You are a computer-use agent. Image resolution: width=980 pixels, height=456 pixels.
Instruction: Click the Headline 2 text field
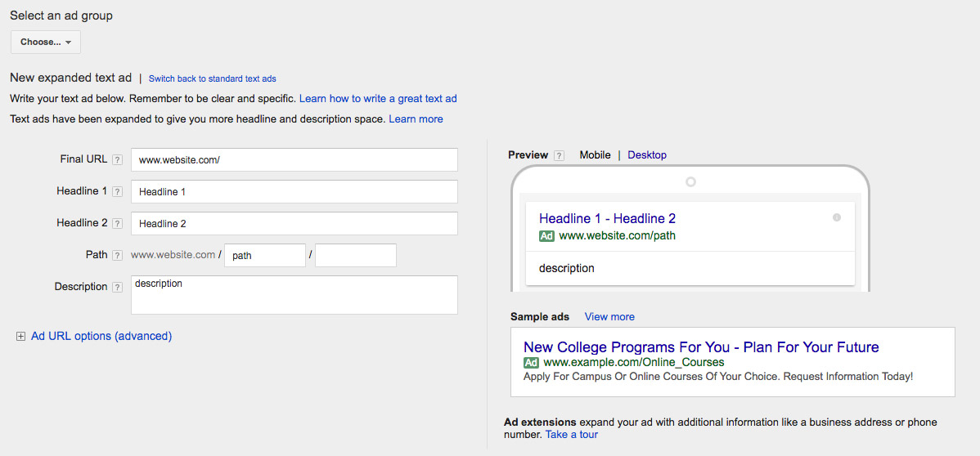294,223
